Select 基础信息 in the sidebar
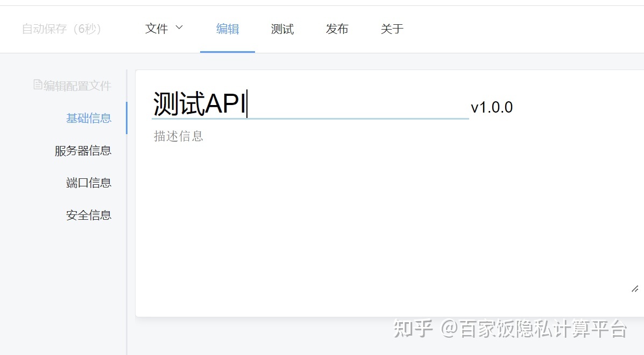 point(89,118)
